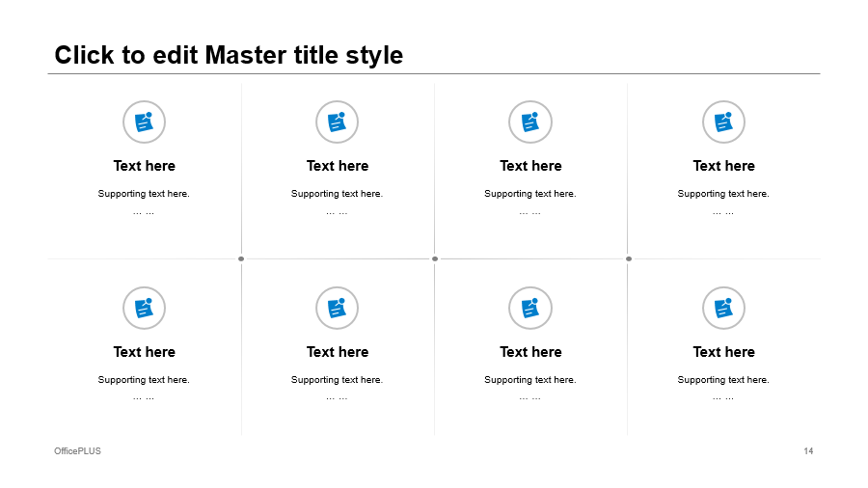This screenshot has height=488, width=868.
Task: Select the slide number 14
Action: click(x=808, y=451)
